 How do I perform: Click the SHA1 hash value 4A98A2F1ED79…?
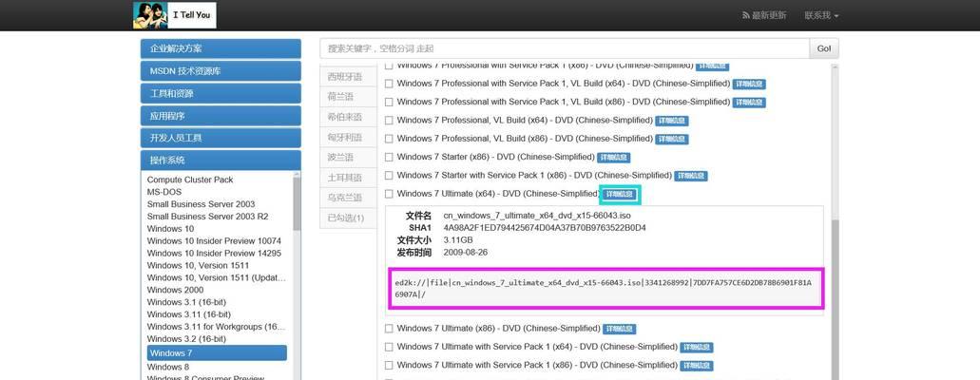[545, 227]
